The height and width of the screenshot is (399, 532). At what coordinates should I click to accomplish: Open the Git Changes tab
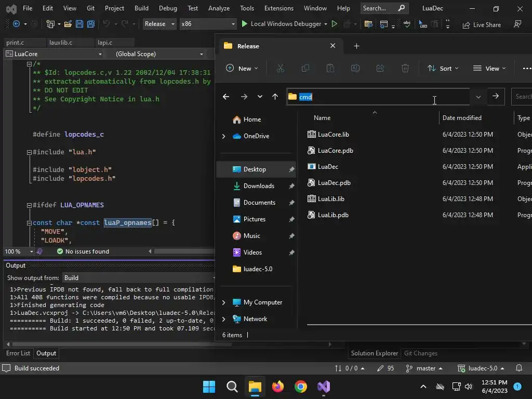point(421,353)
